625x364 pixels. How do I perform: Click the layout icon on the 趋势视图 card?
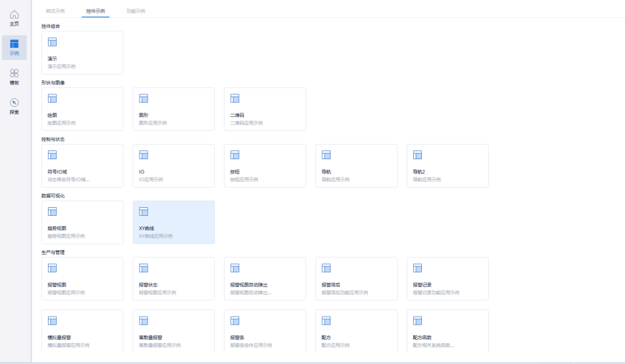point(52,212)
